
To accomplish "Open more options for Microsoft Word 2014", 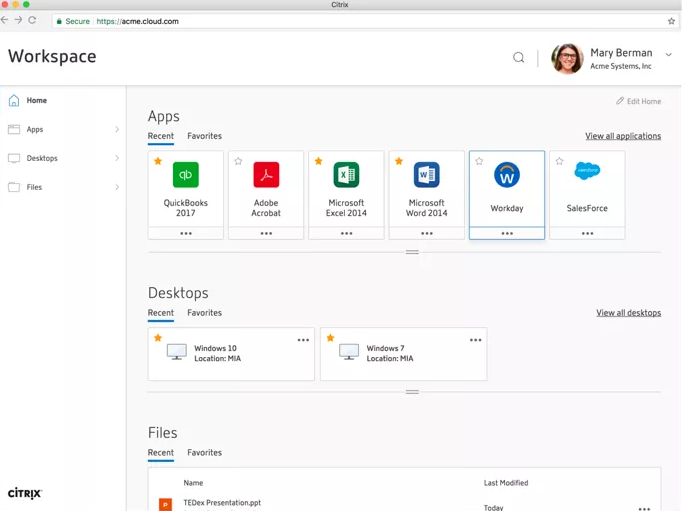I will [427, 234].
